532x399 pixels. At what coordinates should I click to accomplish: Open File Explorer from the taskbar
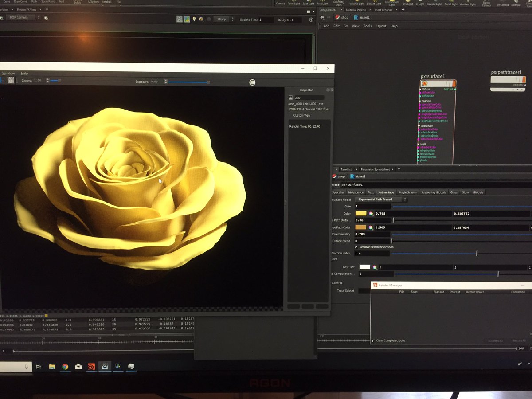(52, 367)
